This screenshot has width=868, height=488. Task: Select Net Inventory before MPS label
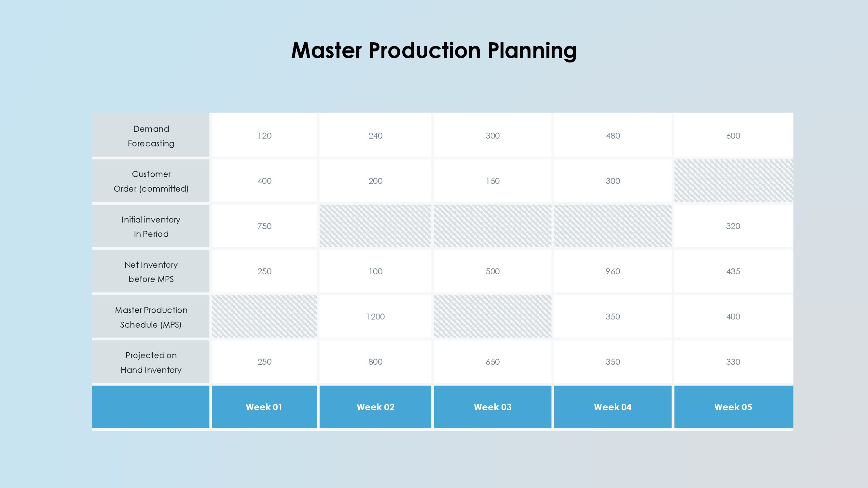click(x=151, y=271)
